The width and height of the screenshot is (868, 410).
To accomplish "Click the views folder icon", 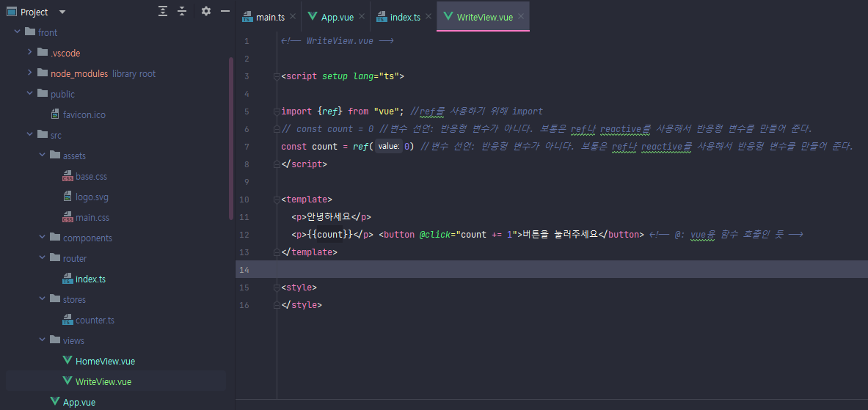I will (x=55, y=340).
